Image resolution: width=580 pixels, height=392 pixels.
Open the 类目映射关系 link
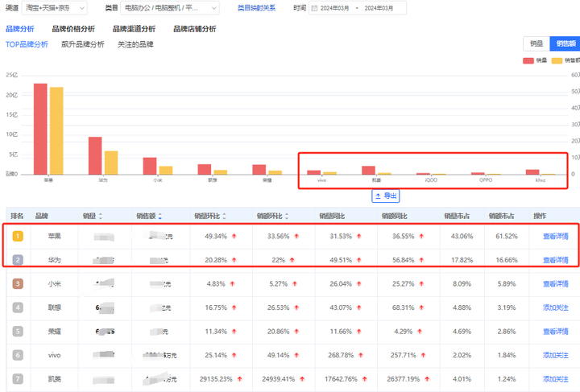[256, 8]
